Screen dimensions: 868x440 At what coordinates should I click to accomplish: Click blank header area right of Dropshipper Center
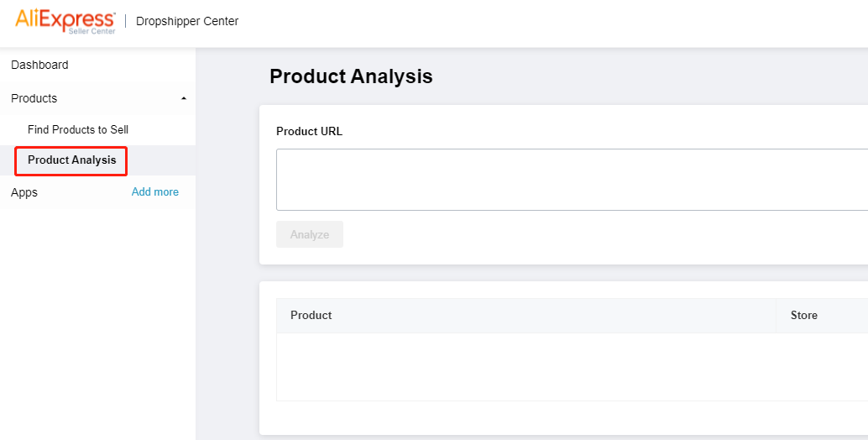point(546,22)
